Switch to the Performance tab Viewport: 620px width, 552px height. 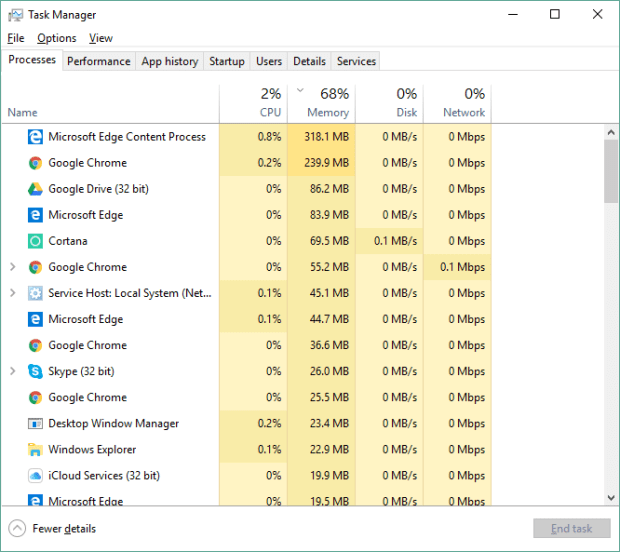coord(99,61)
